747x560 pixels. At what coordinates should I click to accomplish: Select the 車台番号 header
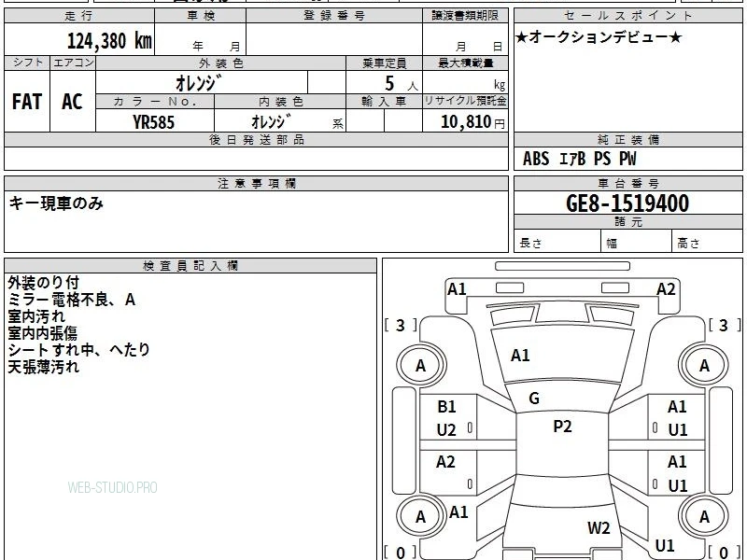[627, 183]
